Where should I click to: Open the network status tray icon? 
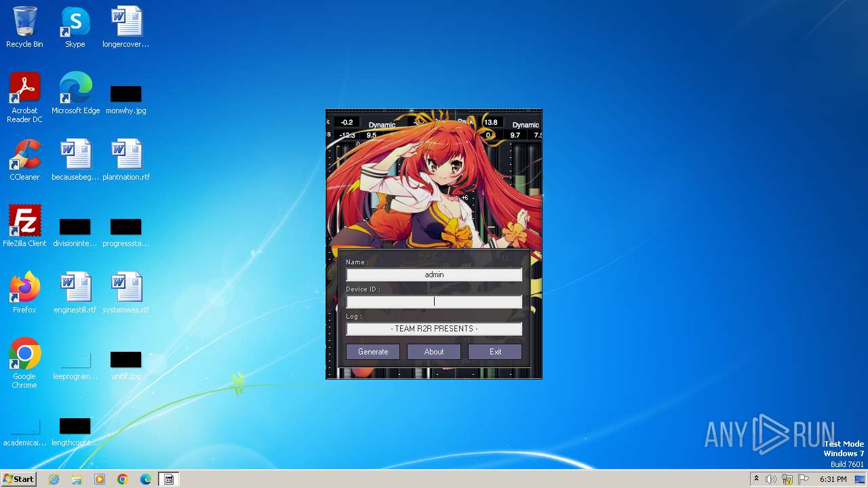pos(787,479)
